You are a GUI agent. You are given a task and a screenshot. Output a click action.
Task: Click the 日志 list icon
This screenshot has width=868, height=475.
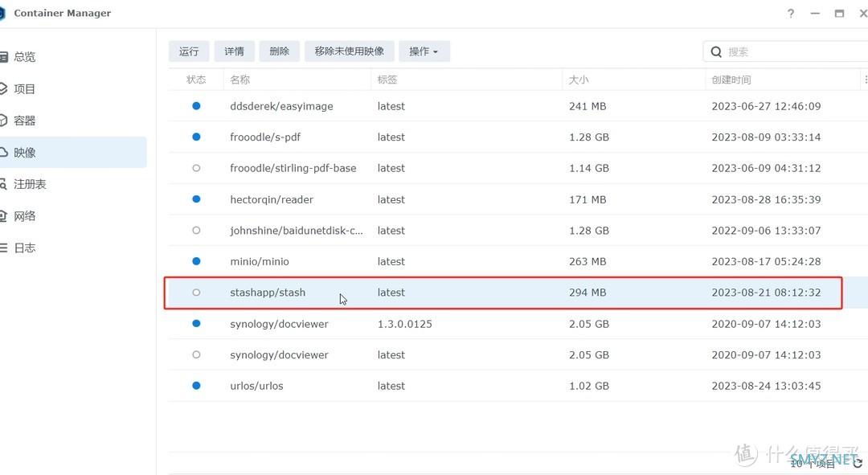coord(3,248)
